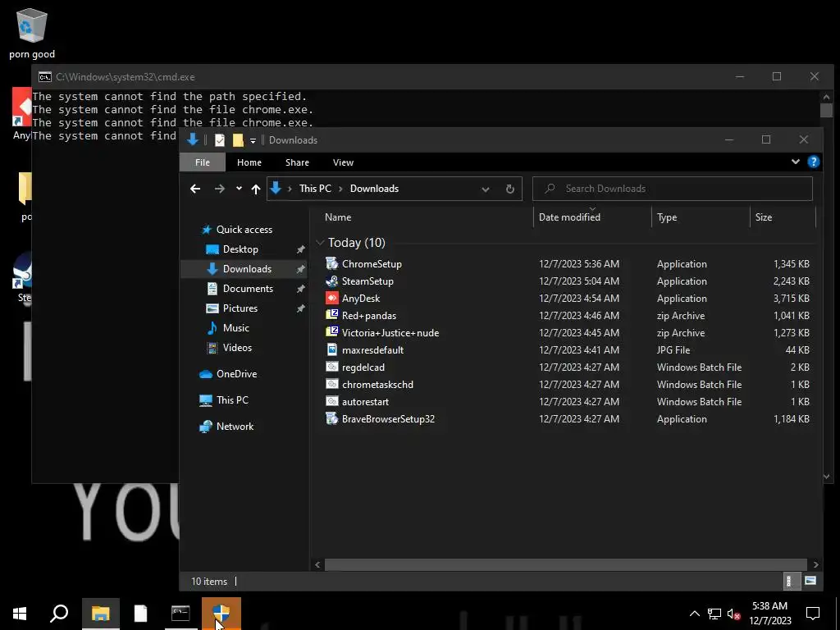This screenshot has height=630, width=840.
Task: Switch to large icons view in status bar
Action: point(810,581)
